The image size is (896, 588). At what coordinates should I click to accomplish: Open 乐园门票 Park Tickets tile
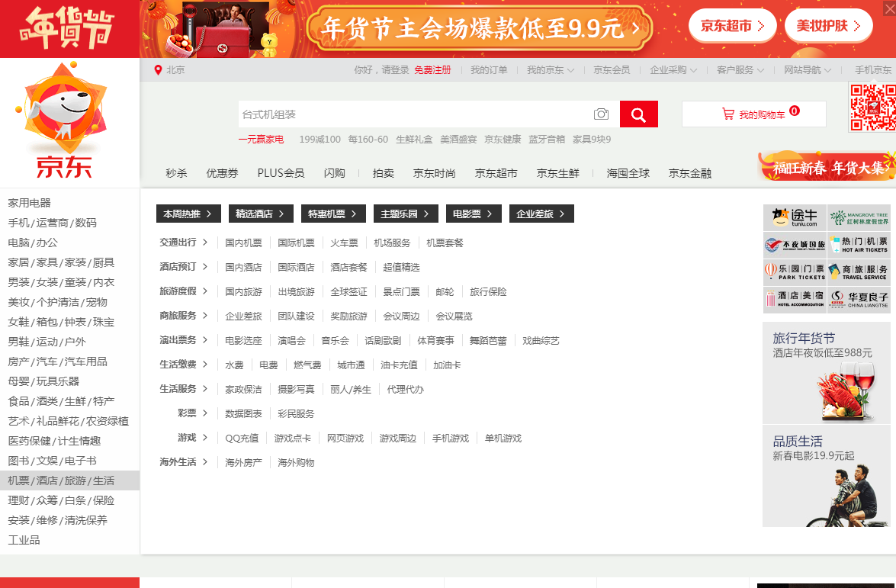click(x=795, y=272)
